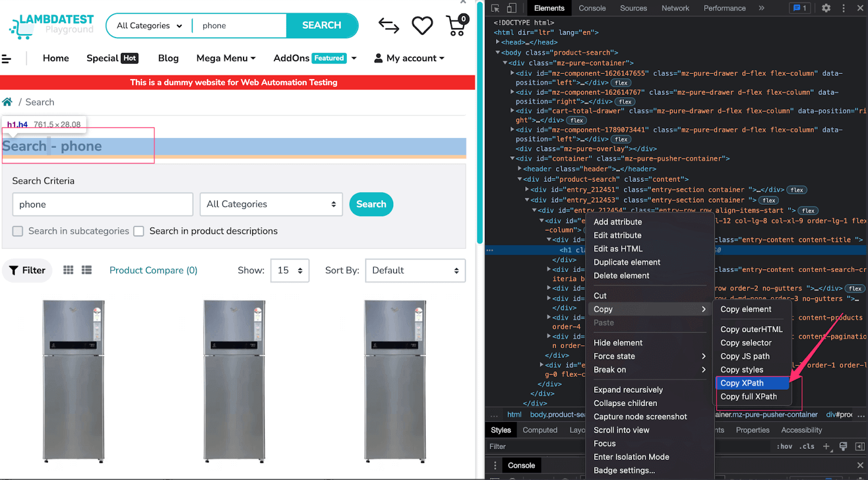Close the Console drawer
The width and height of the screenshot is (868, 480).
click(x=860, y=465)
